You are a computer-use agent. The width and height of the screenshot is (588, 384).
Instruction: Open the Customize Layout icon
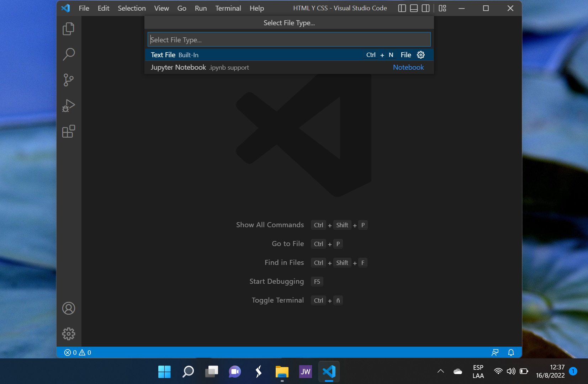point(442,8)
